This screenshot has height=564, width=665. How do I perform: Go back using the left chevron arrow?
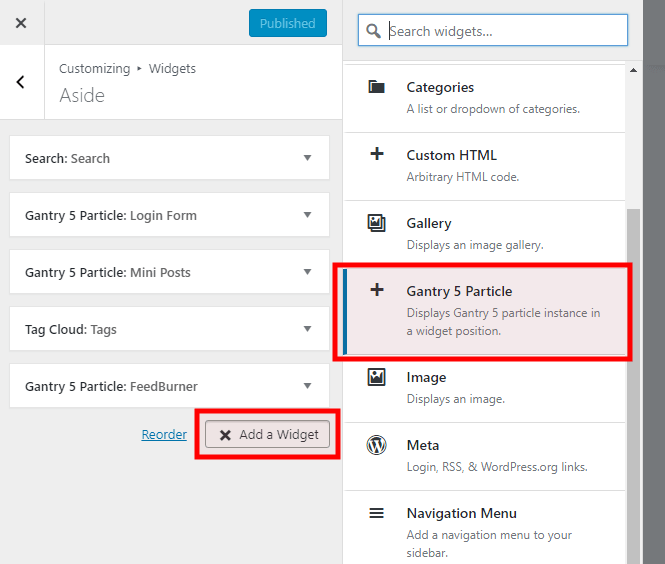click(20, 82)
